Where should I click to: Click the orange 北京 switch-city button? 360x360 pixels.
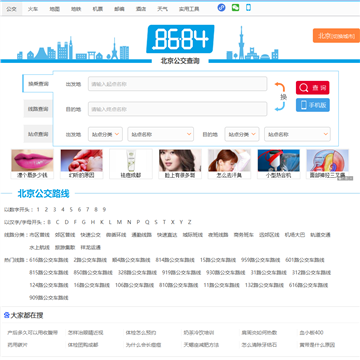(336, 36)
